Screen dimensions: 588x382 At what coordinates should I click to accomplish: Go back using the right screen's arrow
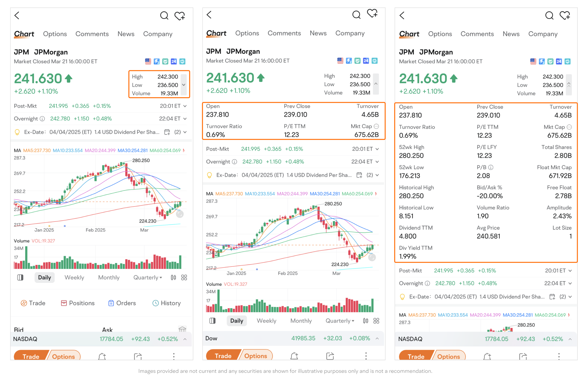pos(402,15)
